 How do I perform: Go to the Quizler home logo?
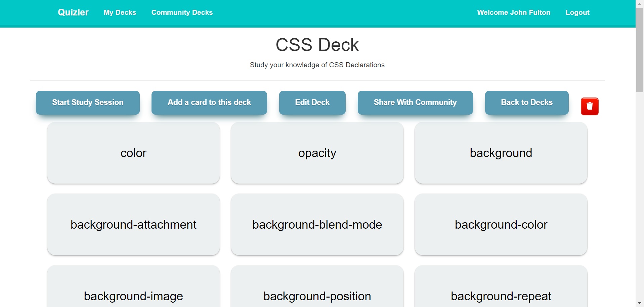point(73,12)
